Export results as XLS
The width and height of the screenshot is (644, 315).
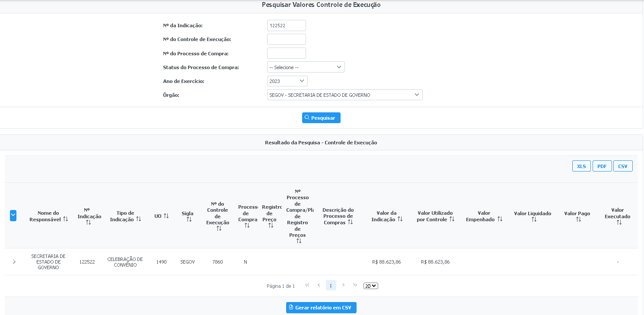pos(581,166)
